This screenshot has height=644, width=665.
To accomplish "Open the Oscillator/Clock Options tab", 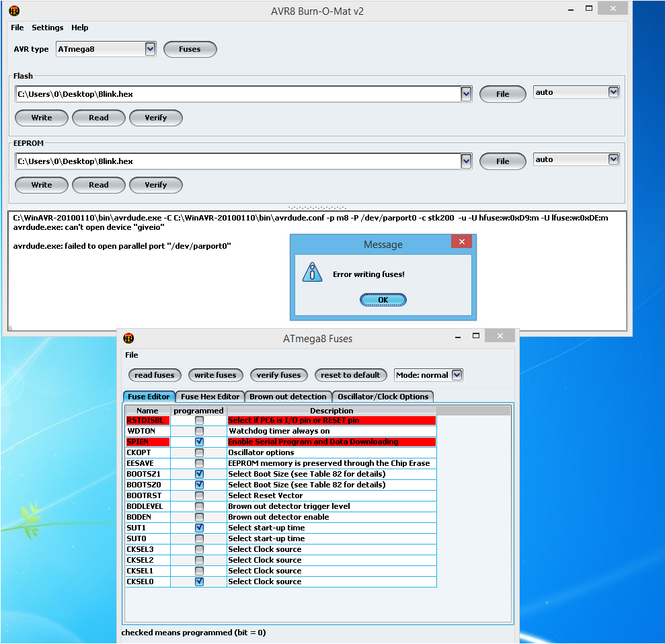I will 383,397.
